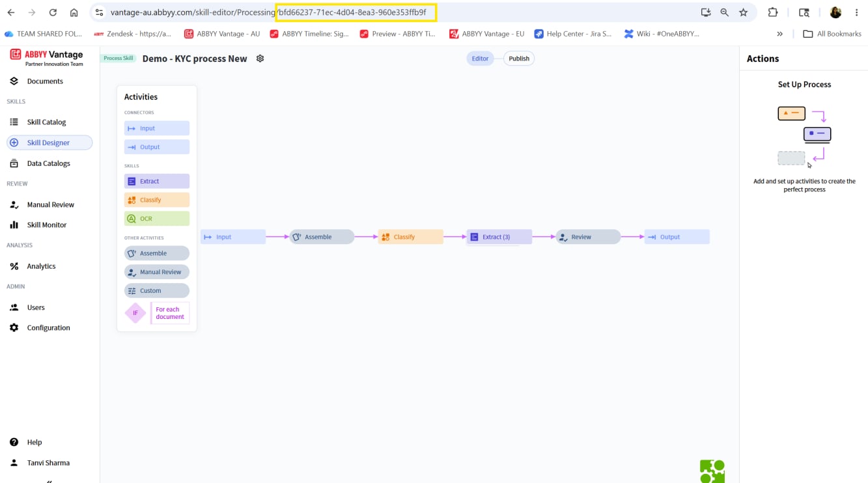Image resolution: width=868 pixels, height=483 pixels.
Task: Click the Demo - KYC process New title
Action: pos(195,59)
